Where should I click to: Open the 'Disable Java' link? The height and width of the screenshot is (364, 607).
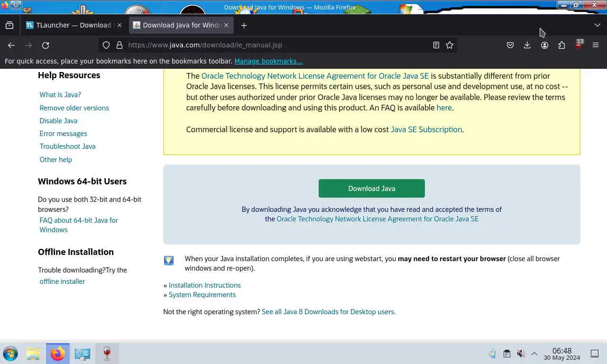point(58,121)
